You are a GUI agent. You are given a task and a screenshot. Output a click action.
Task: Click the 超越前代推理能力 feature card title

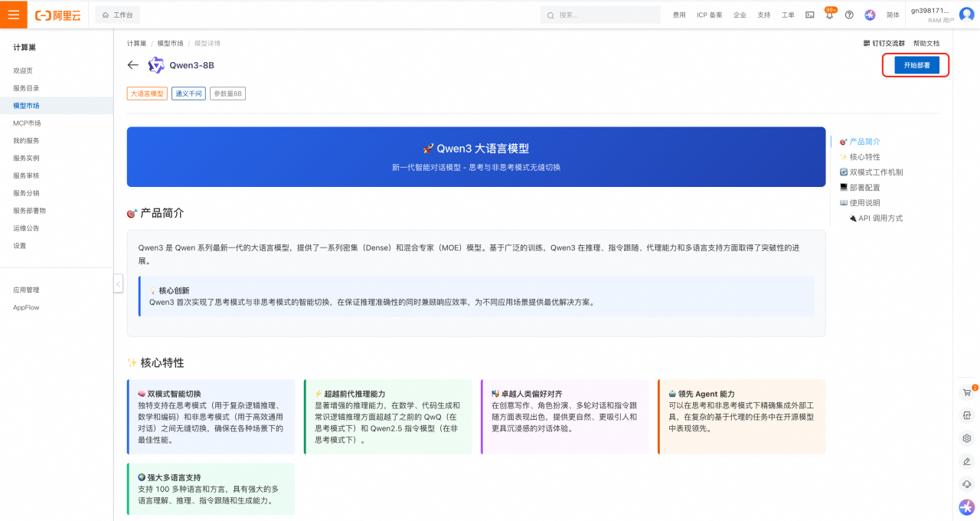350,394
